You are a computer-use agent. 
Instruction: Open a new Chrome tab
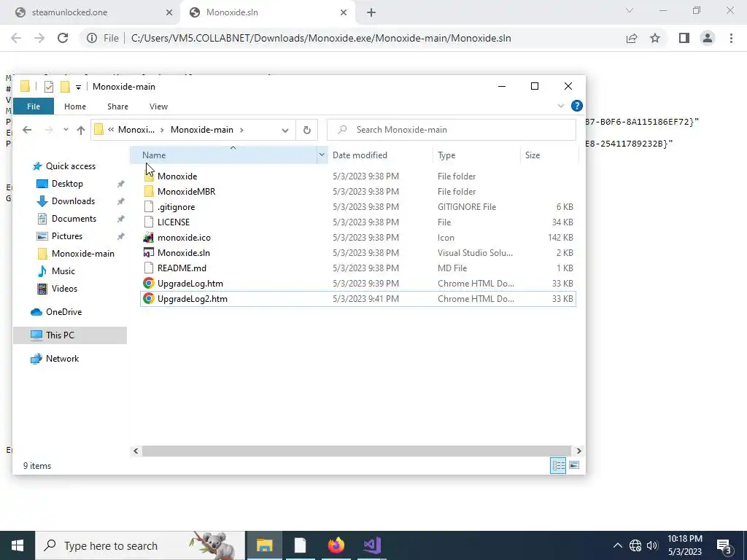coord(371,12)
